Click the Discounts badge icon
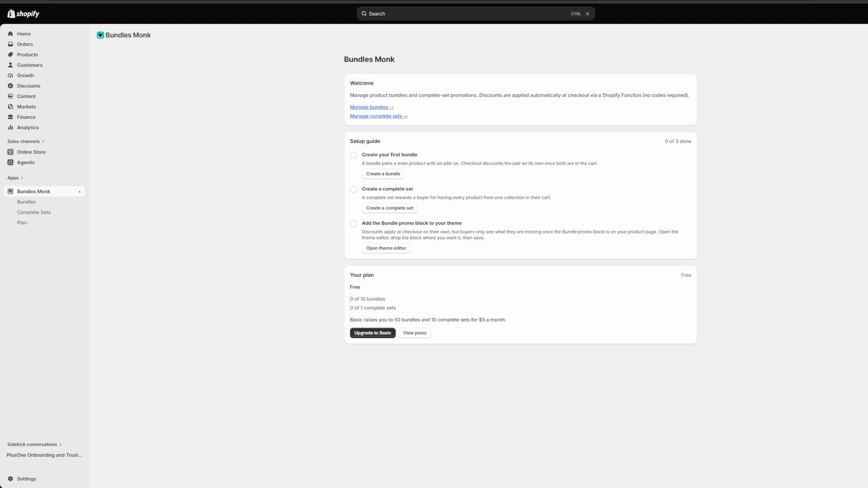 [10, 86]
